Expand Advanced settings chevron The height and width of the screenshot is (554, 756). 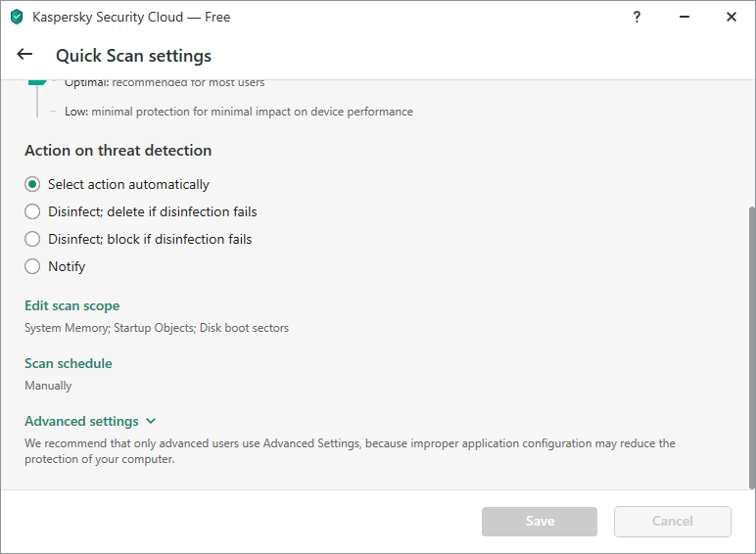pos(151,421)
